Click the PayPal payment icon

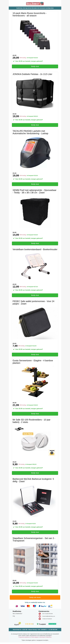point(42,606)
